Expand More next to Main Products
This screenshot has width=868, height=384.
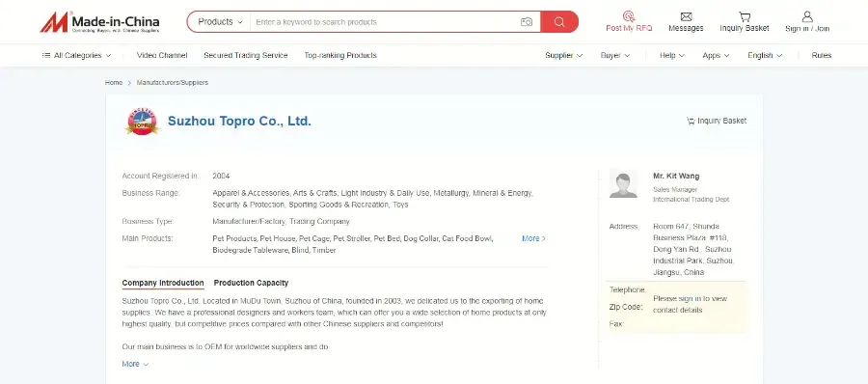tap(533, 238)
